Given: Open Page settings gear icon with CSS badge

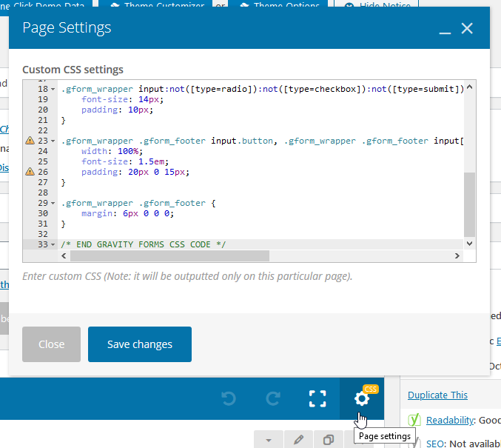Looking at the screenshot, I should [362, 398].
